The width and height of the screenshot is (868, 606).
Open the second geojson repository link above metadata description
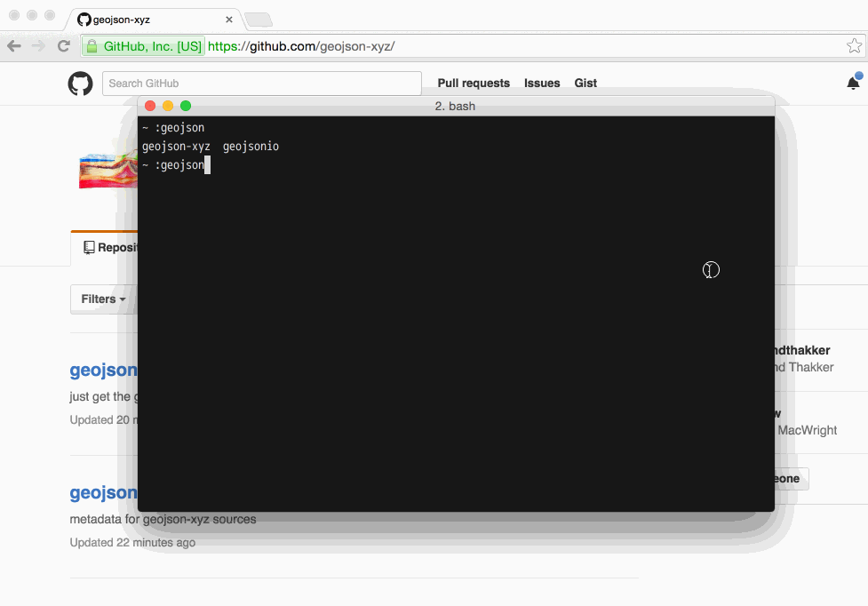tap(104, 492)
